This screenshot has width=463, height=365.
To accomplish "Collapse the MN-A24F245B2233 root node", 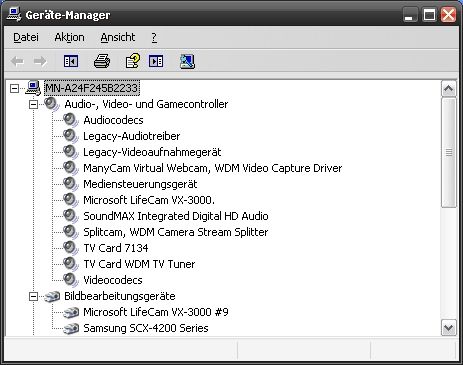I will 14,88.
